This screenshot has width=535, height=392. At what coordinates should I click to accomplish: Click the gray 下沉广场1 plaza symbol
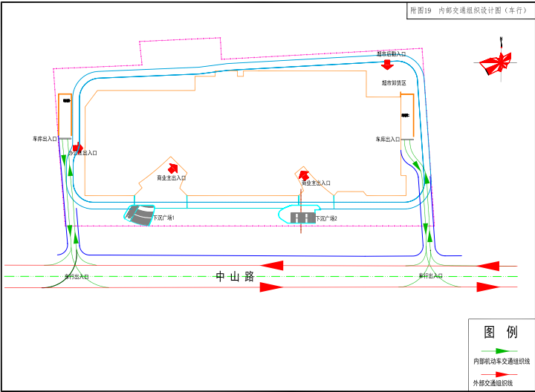pos(138,215)
